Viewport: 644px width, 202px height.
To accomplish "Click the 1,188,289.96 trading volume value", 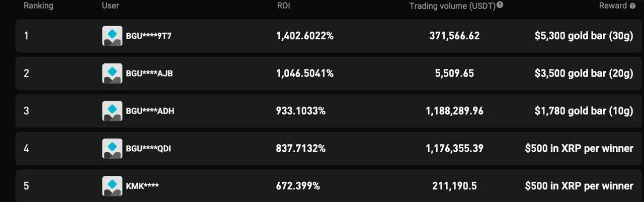I will point(454,111).
